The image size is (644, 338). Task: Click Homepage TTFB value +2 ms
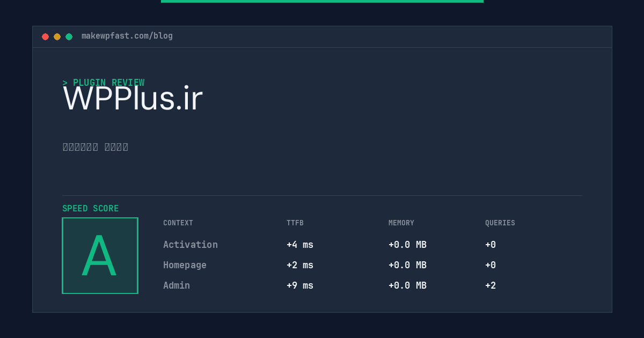click(300, 265)
